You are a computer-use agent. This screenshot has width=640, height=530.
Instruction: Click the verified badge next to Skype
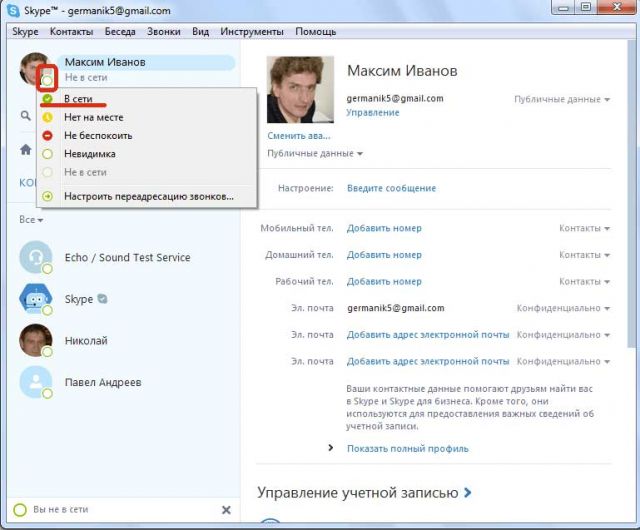(x=102, y=298)
